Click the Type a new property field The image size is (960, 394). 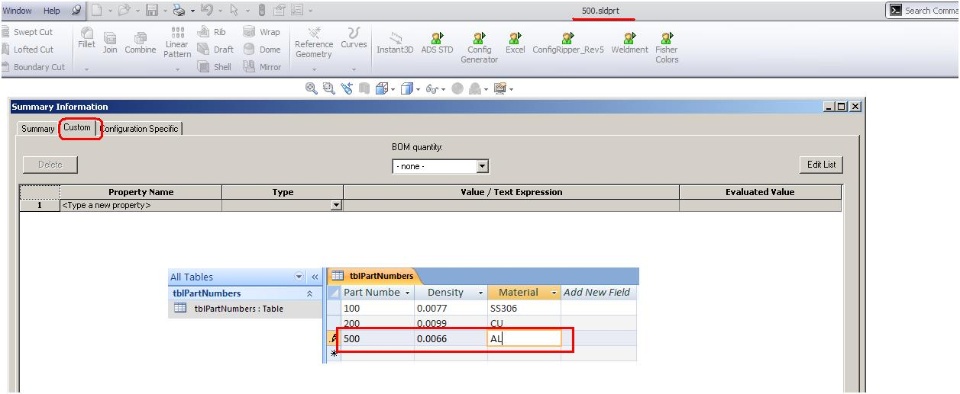point(141,206)
